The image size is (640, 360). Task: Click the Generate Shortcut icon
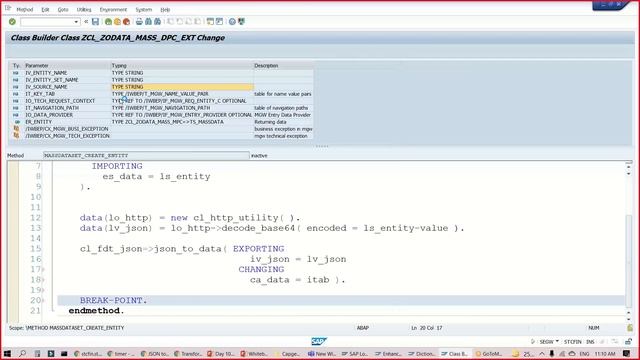point(219,22)
